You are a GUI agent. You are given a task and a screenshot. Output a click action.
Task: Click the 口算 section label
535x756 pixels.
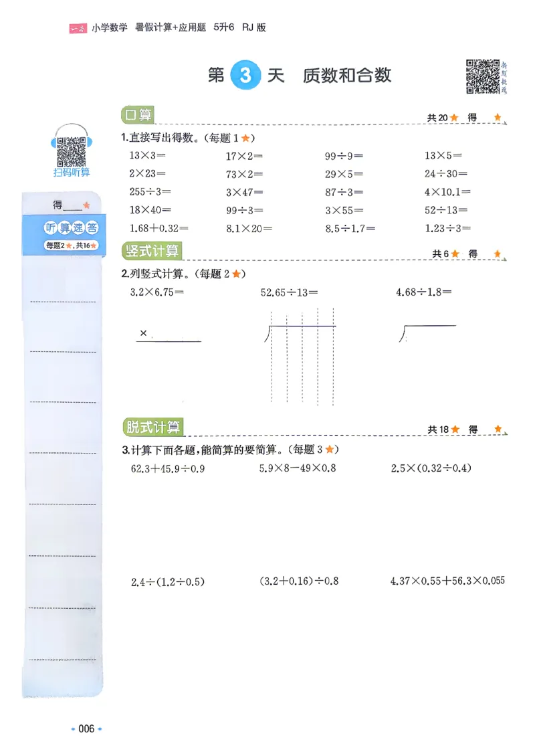tap(137, 115)
